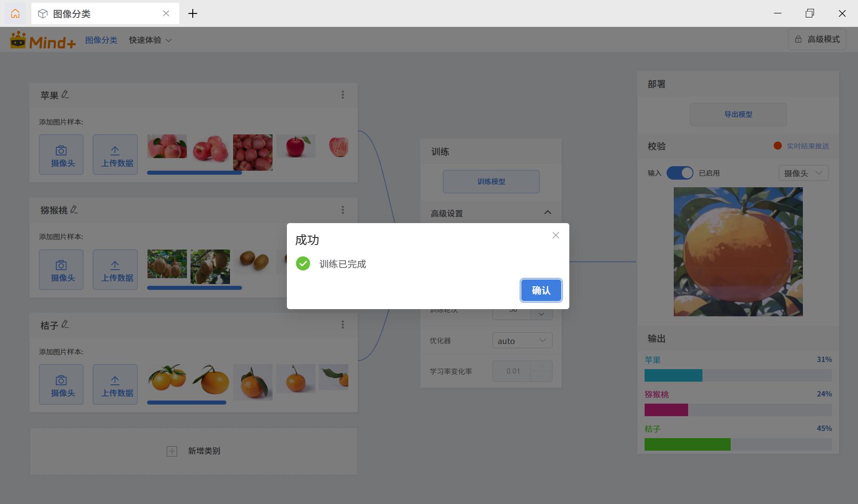Open the 优化器 auto dropdown
This screenshot has height=504, width=858.
[522, 340]
